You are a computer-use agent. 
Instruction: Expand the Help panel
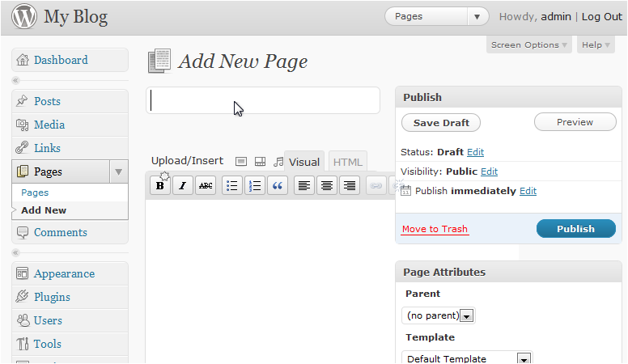point(596,44)
